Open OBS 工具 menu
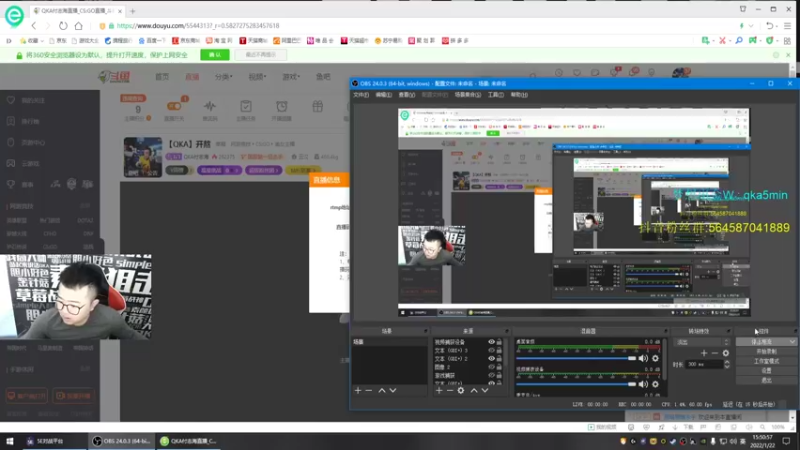 coord(495,95)
